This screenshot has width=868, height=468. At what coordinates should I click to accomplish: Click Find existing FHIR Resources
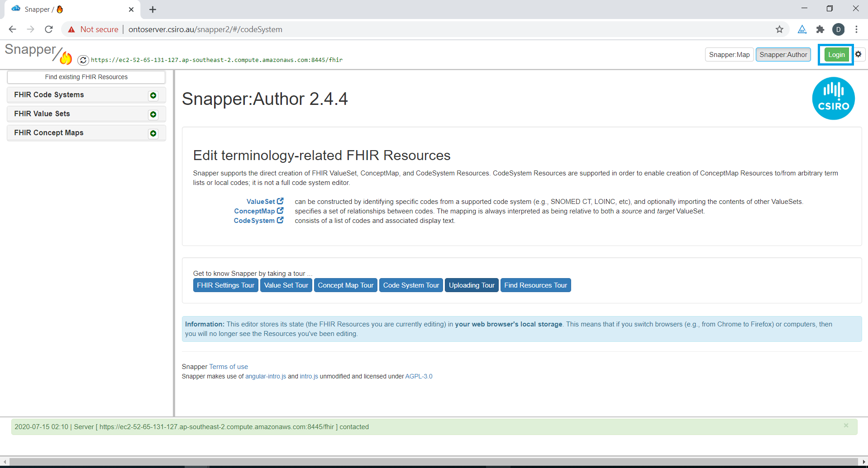point(86,77)
